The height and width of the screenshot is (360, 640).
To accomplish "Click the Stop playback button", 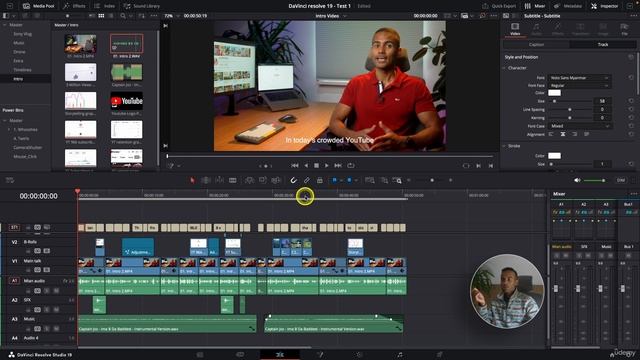I will tap(316, 165).
